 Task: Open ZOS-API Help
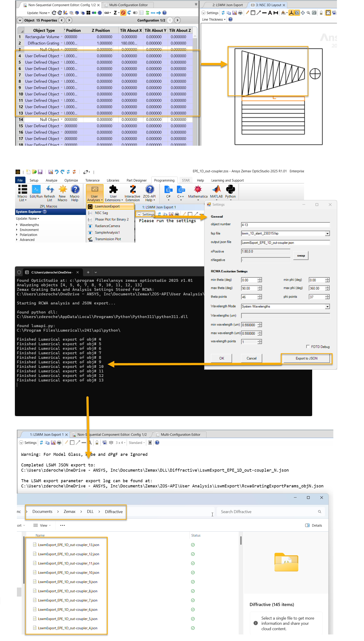pos(149,193)
